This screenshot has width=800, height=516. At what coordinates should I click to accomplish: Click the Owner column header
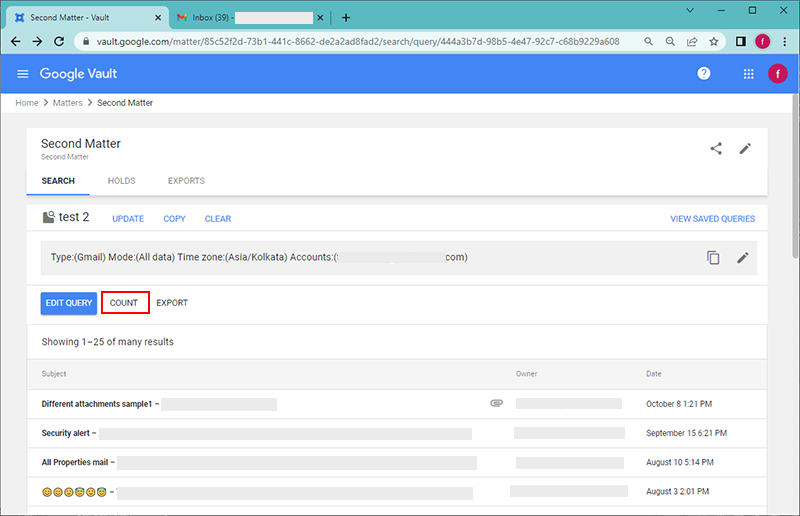(x=526, y=374)
